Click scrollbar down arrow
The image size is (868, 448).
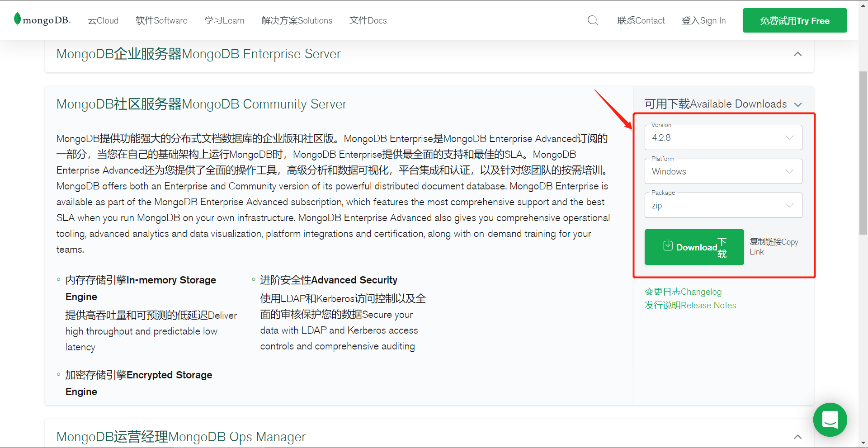click(x=863, y=443)
